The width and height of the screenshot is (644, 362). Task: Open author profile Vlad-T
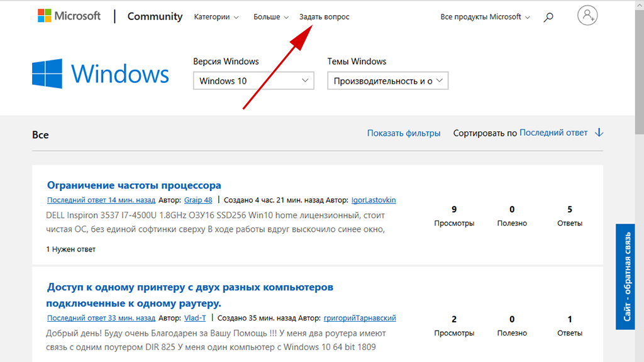coord(195,317)
